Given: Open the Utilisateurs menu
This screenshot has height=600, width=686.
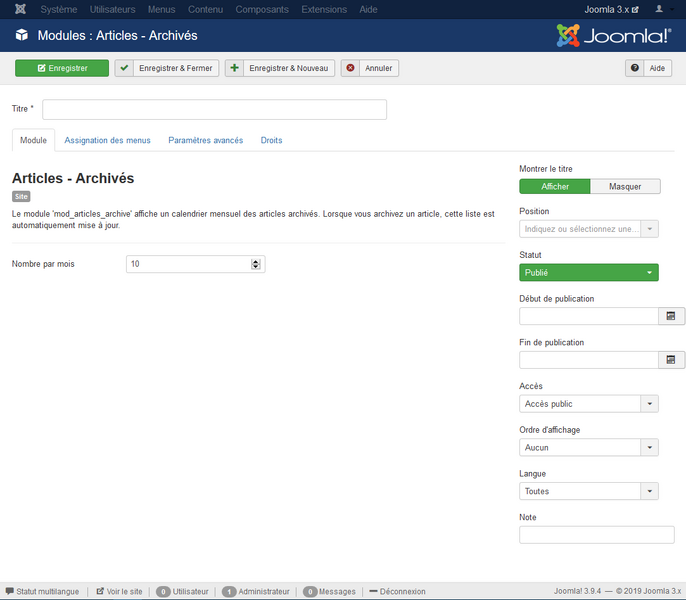Looking at the screenshot, I should 112,9.
